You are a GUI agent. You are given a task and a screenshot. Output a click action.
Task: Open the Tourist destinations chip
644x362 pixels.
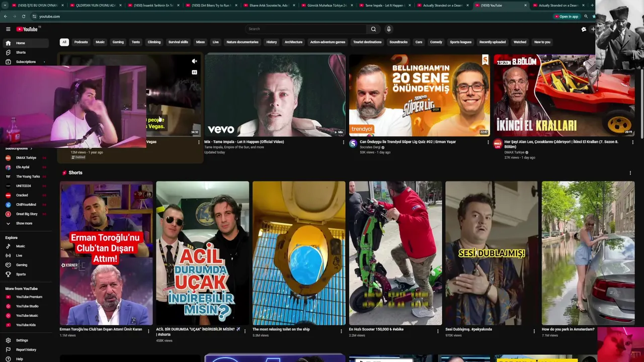pos(367,42)
